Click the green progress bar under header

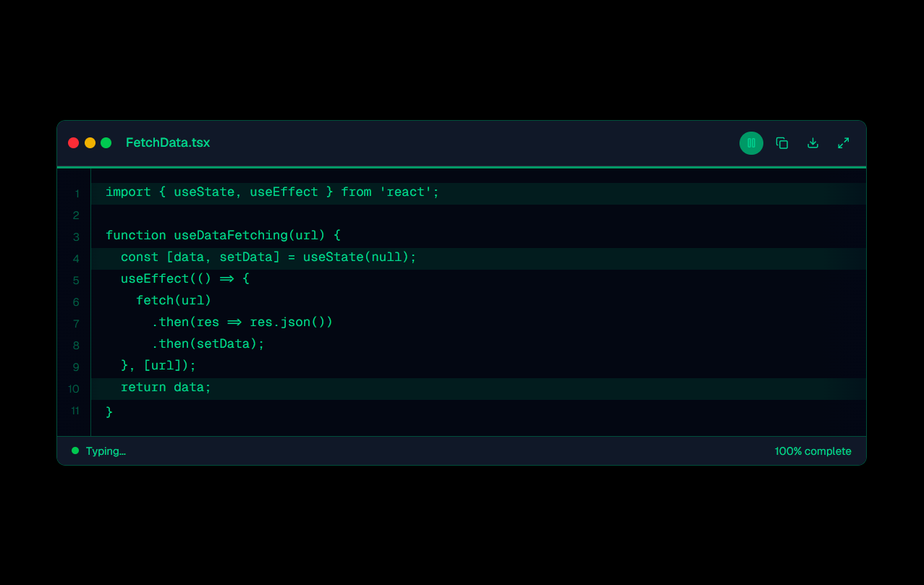[462, 167]
